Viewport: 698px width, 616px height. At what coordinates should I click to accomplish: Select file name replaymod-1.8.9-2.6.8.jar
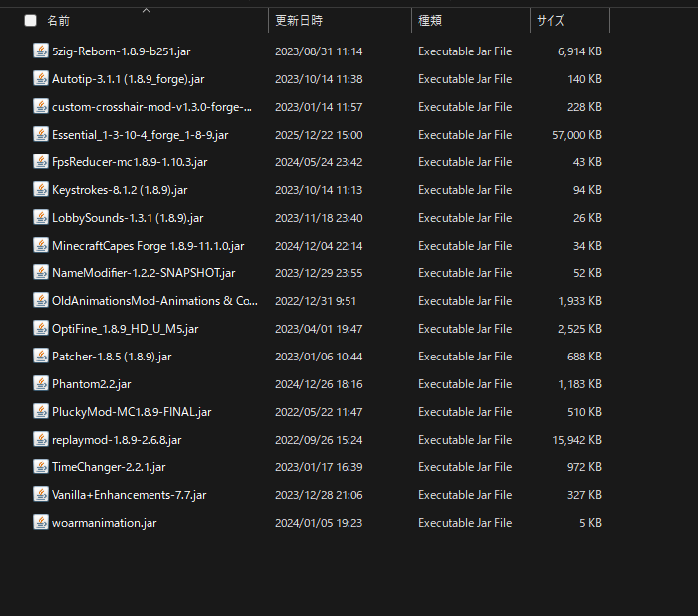point(117,440)
